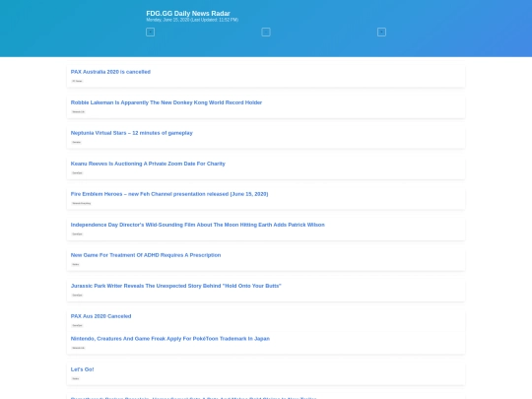
Task: Click source tag under ADHD Prescription headline
Action: (x=75, y=264)
